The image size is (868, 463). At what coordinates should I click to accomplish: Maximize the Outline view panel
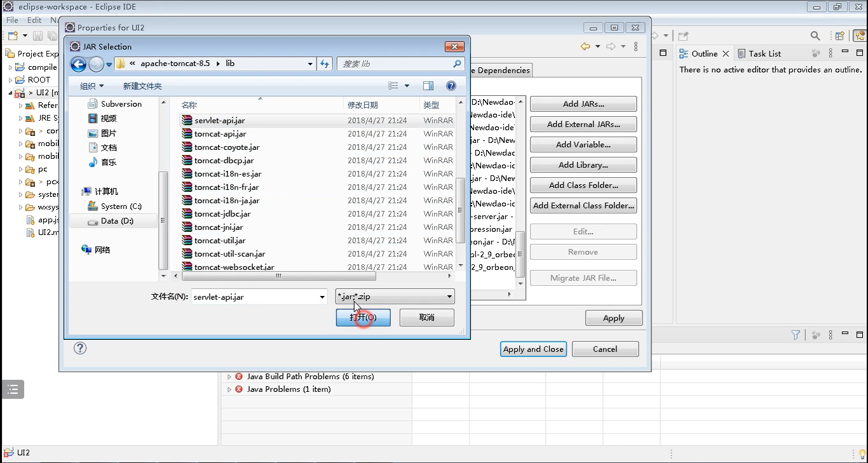859,52
